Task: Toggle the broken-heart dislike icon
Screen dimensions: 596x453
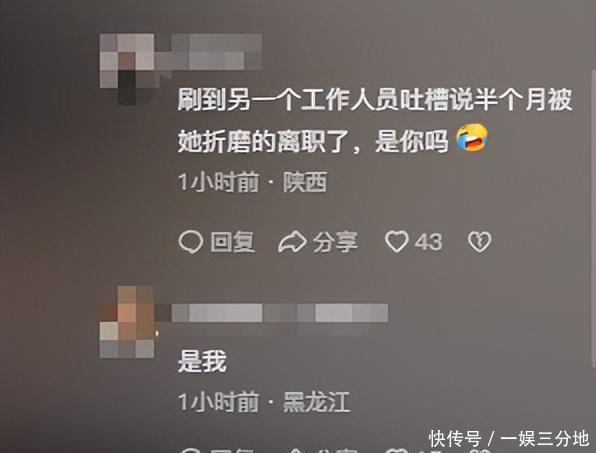Action: tap(480, 242)
